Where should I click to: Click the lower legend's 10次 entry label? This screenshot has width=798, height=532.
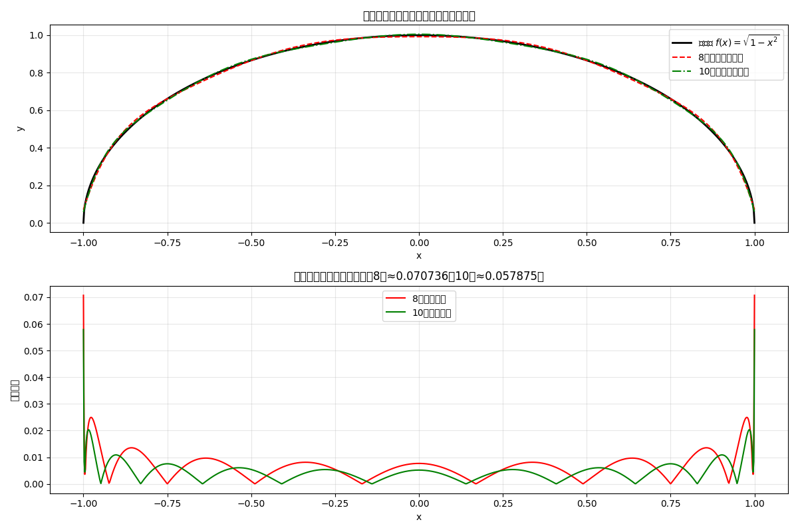431,313
